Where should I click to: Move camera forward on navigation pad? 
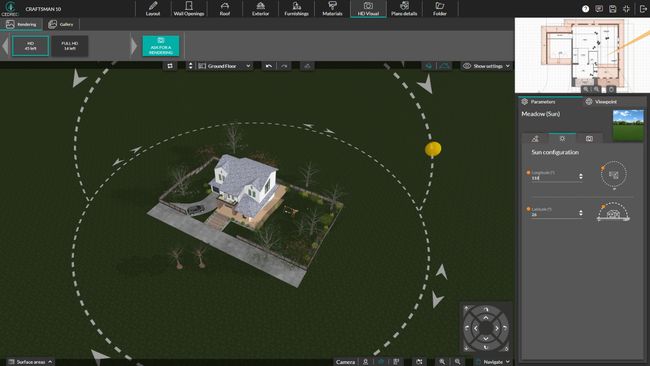click(486, 318)
